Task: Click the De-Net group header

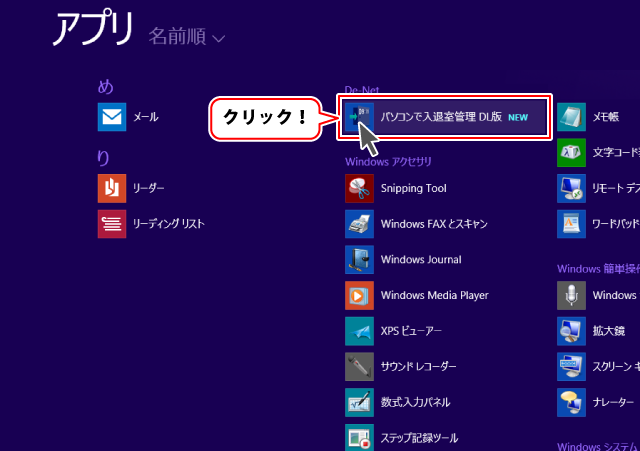Action: [x=362, y=90]
